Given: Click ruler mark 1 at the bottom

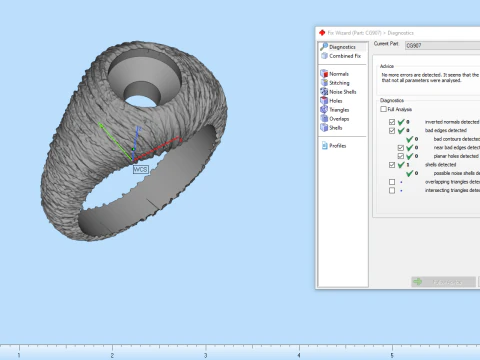Looking at the screenshot, I should [19, 355].
